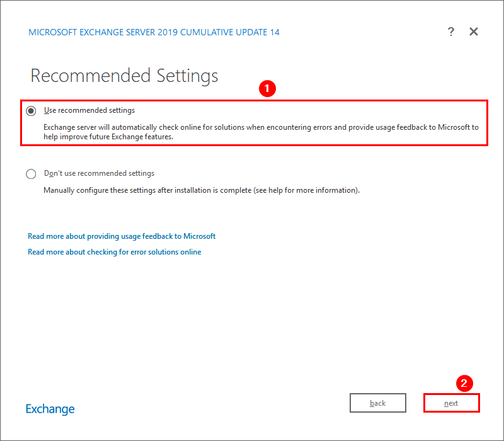The width and height of the screenshot is (504, 441).
Task: Click the red annotation badge numbered 2
Action: click(464, 383)
